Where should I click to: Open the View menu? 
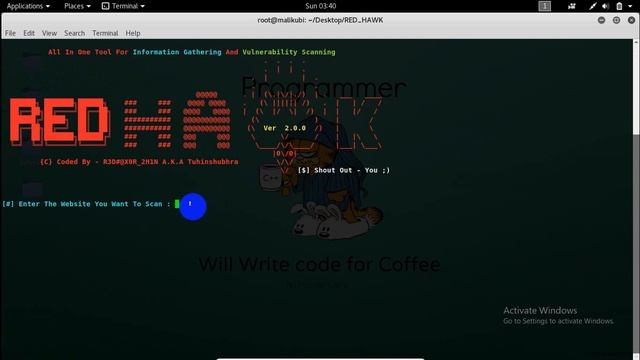[x=49, y=33]
